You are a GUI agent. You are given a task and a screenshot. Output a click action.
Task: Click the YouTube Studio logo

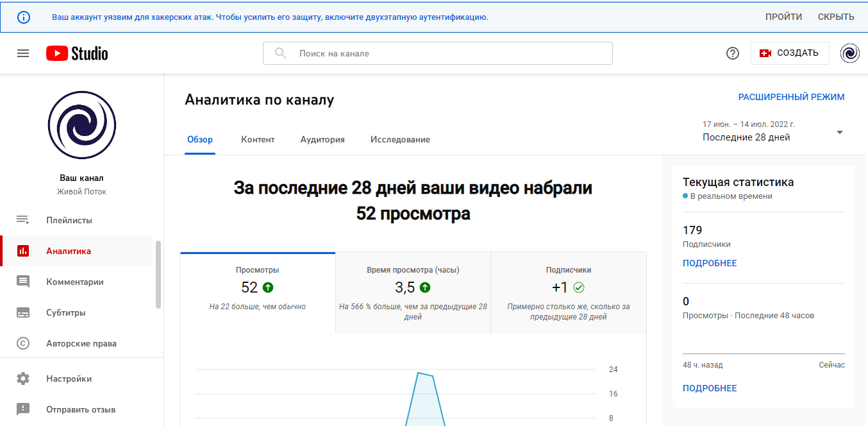[77, 53]
